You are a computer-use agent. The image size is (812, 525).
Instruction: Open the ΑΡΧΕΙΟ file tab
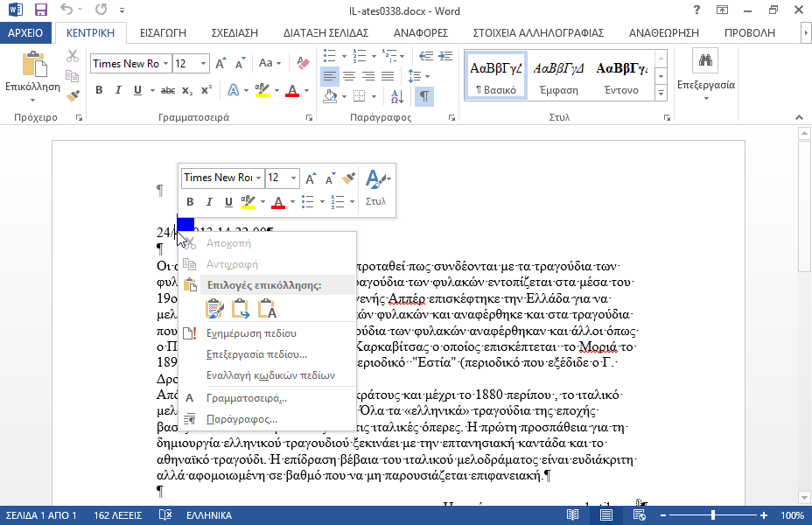(25, 32)
